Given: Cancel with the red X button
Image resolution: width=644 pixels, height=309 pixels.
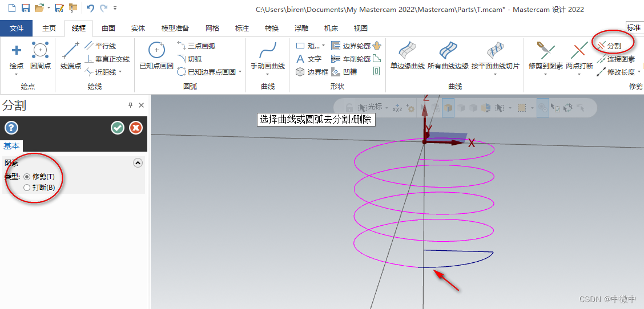Looking at the screenshot, I should pos(135,128).
